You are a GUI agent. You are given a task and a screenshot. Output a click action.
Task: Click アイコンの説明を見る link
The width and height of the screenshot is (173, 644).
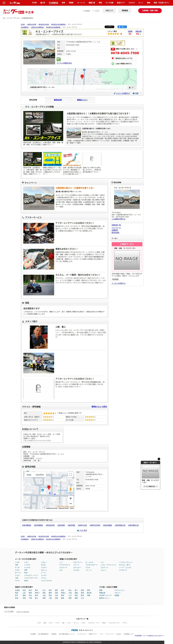pyautogui.click(x=64, y=63)
